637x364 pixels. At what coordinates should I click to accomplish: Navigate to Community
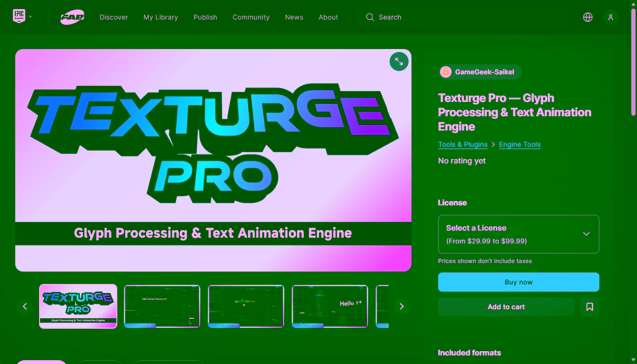tap(251, 17)
